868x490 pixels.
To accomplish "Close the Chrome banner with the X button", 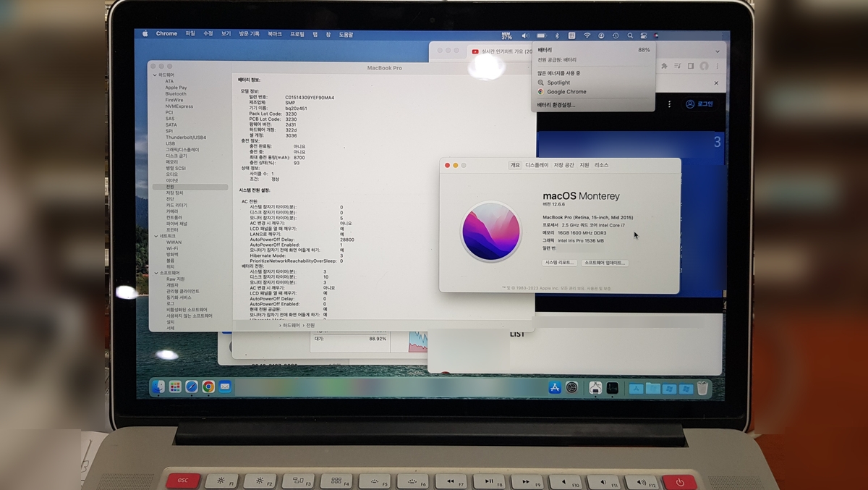I will [x=716, y=83].
